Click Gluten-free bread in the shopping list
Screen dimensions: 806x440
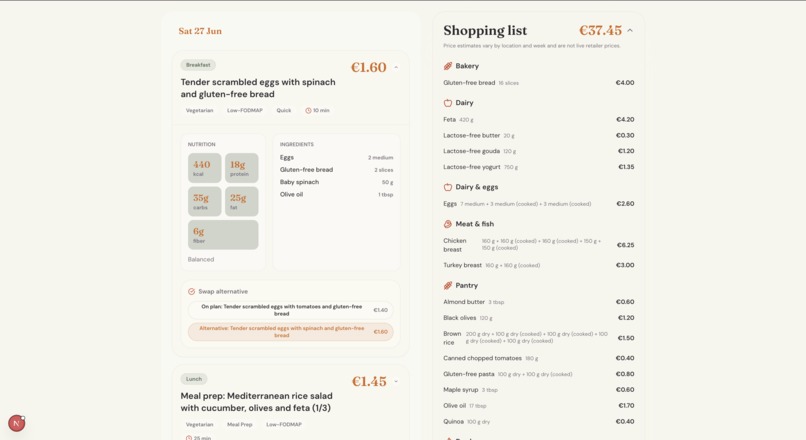pos(539,83)
